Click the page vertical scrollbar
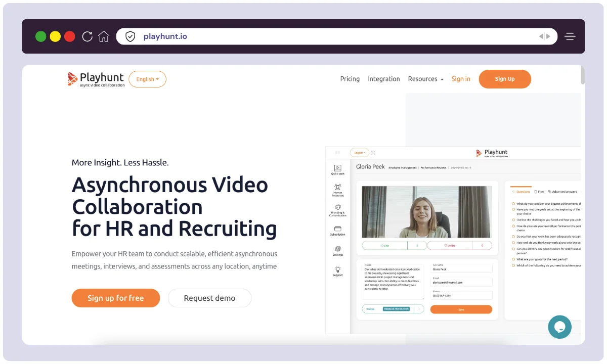Image resolution: width=607 pixels, height=364 pixels. click(x=582, y=76)
